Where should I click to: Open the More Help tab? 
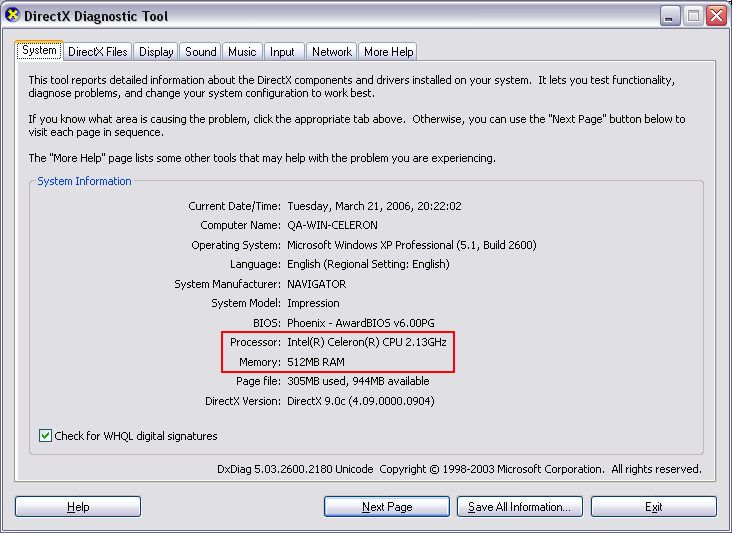(x=388, y=52)
